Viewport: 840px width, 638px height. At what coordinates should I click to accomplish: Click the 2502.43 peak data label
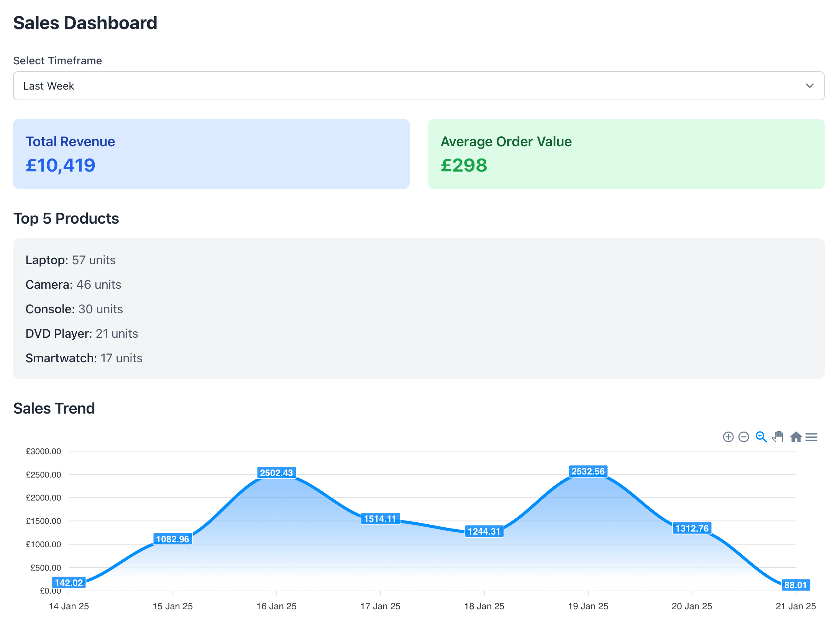pos(276,473)
